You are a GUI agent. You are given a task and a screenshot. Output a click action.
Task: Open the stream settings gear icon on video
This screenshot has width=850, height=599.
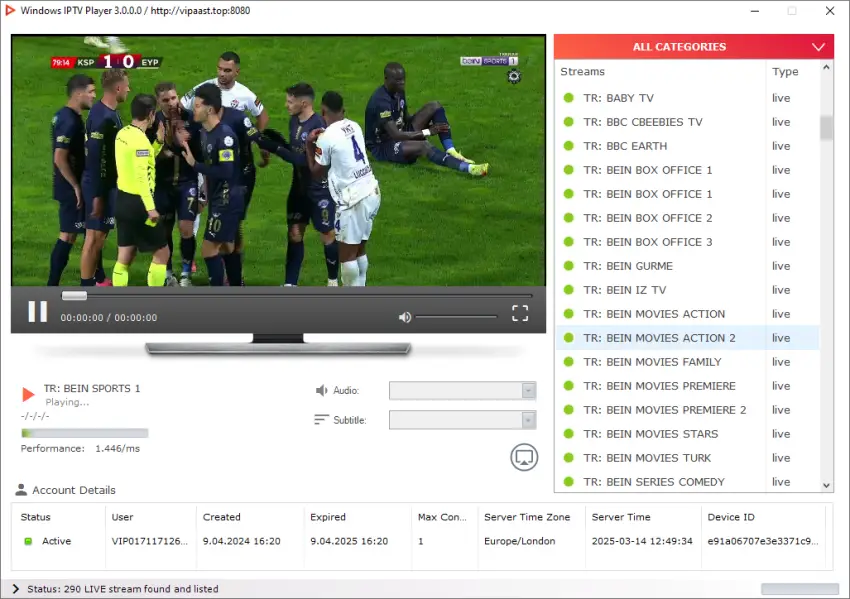point(514,76)
